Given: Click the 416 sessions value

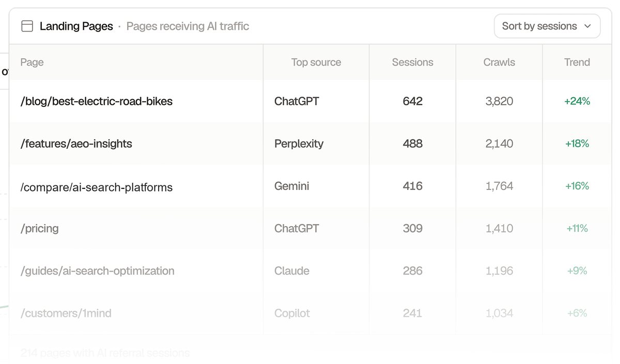Looking at the screenshot, I should click(x=412, y=186).
